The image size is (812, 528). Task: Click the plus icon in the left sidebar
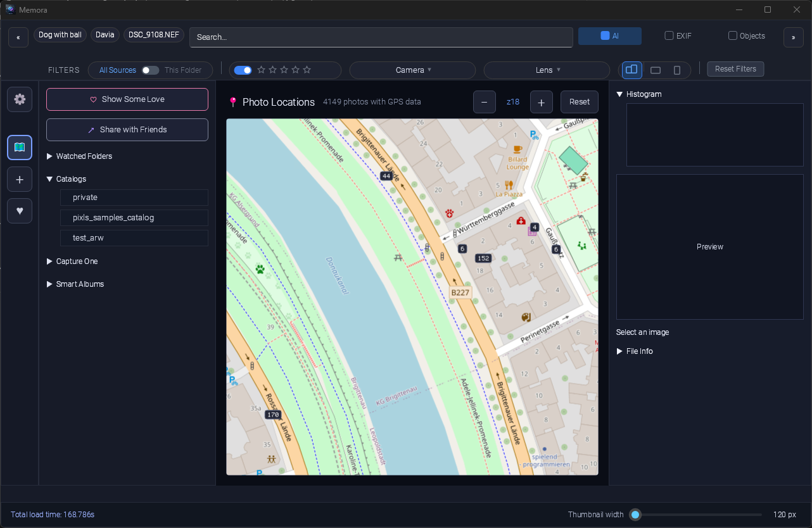(x=20, y=180)
